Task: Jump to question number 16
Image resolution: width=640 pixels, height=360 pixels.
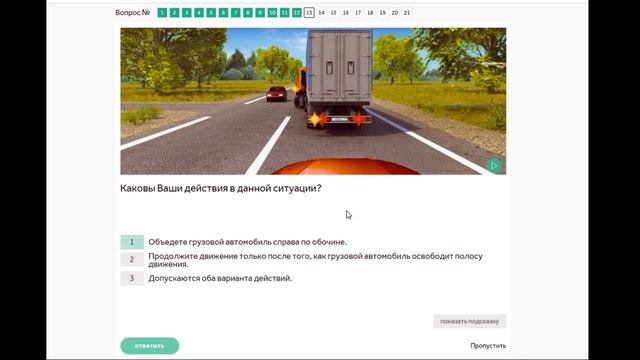Action: click(346, 13)
